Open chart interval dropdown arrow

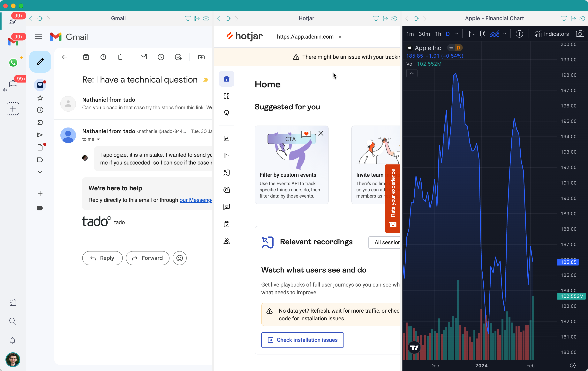(457, 34)
